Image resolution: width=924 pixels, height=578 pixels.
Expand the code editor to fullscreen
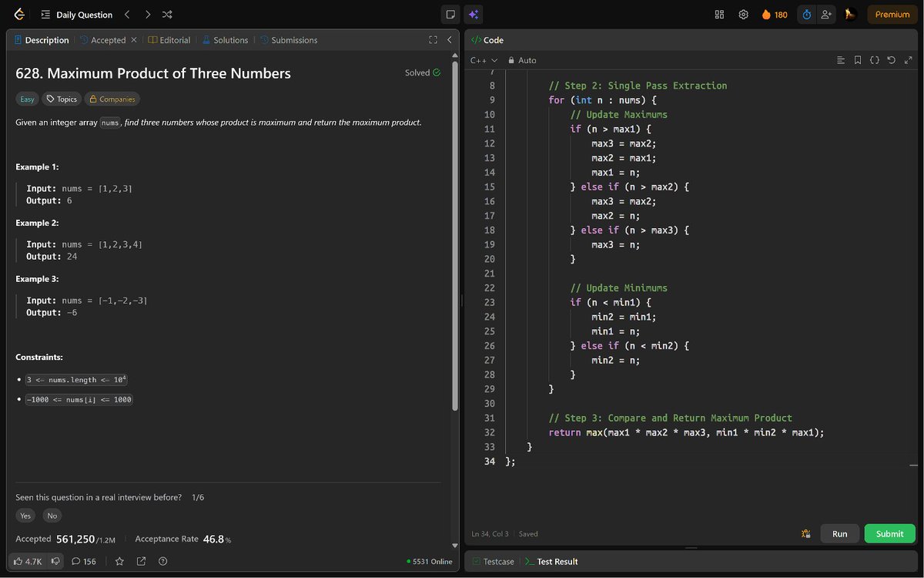(908, 60)
